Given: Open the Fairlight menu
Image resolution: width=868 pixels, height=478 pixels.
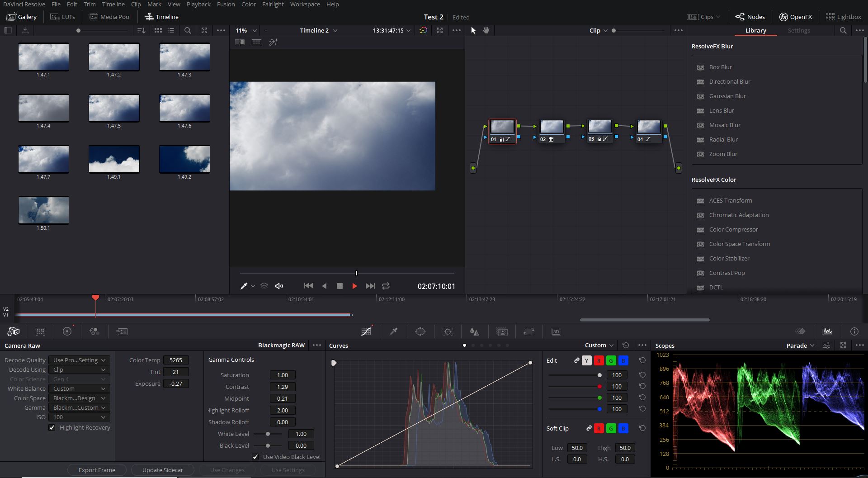Looking at the screenshot, I should click(x=273, y=4).
